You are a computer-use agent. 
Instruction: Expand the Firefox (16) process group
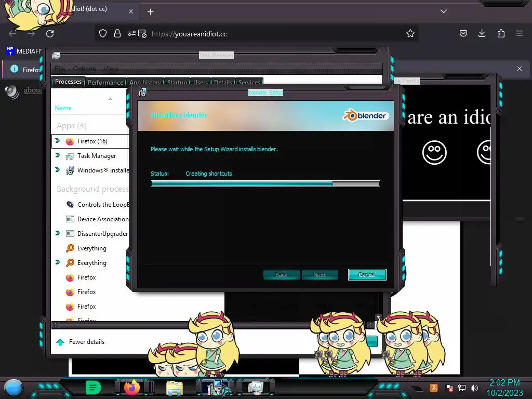point(58,141)
